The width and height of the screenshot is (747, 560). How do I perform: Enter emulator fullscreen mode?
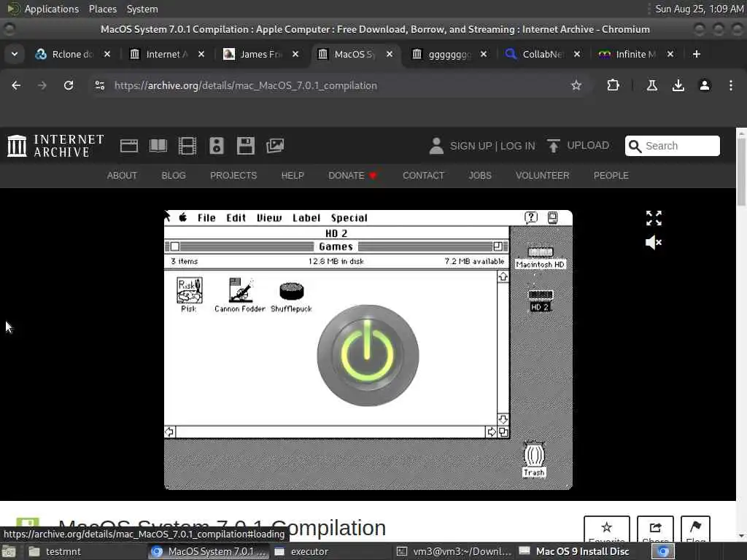point(654,218)
